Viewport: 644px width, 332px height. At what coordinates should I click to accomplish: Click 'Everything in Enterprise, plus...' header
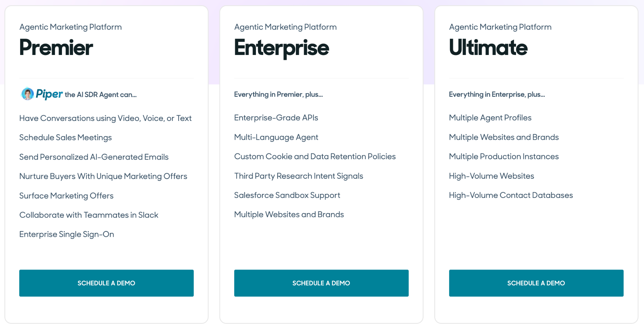pyautogui.click(x=497, y=94)
